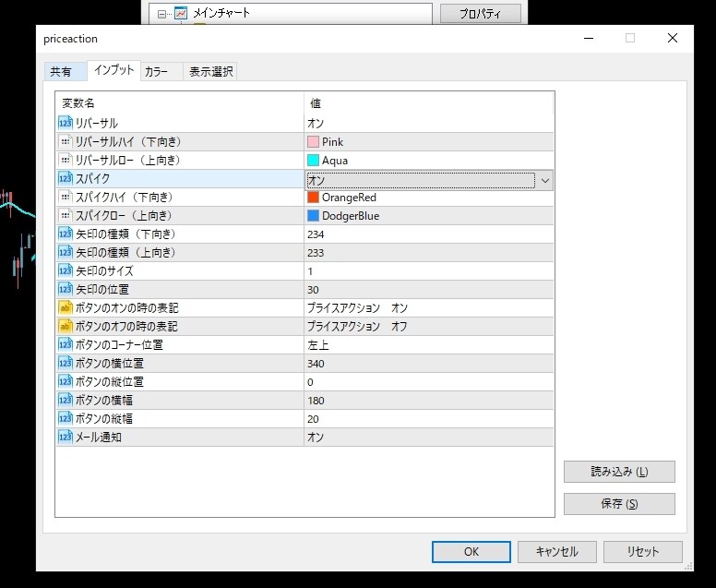Select the 矢印の種類（上向き） value 233
Screen dimensions: 716x588
316,253
